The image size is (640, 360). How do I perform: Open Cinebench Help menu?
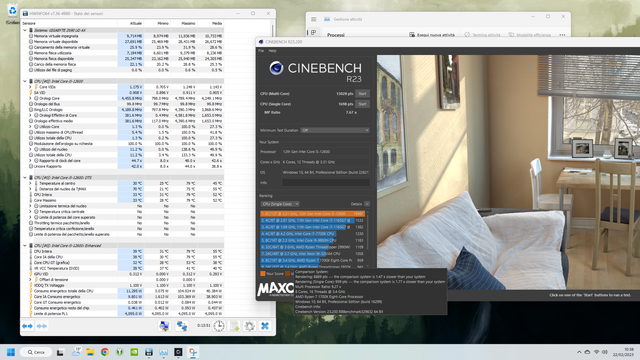[x=272, y=51]
